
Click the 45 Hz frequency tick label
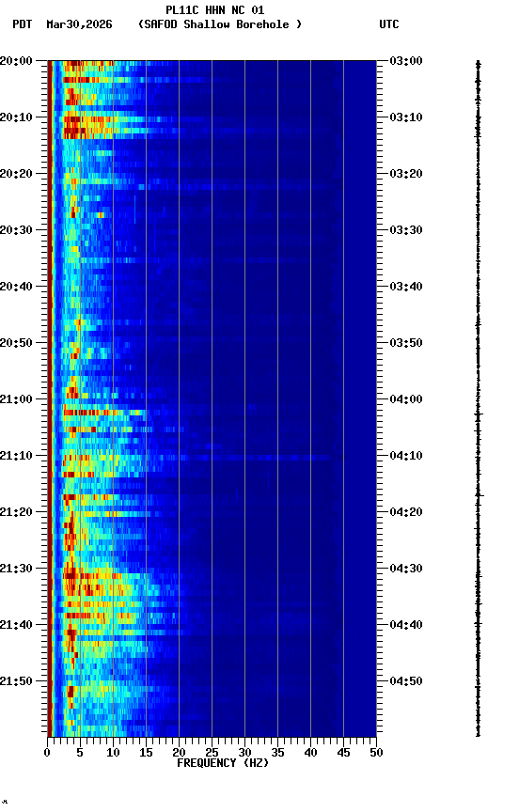[x=343, y=753]
